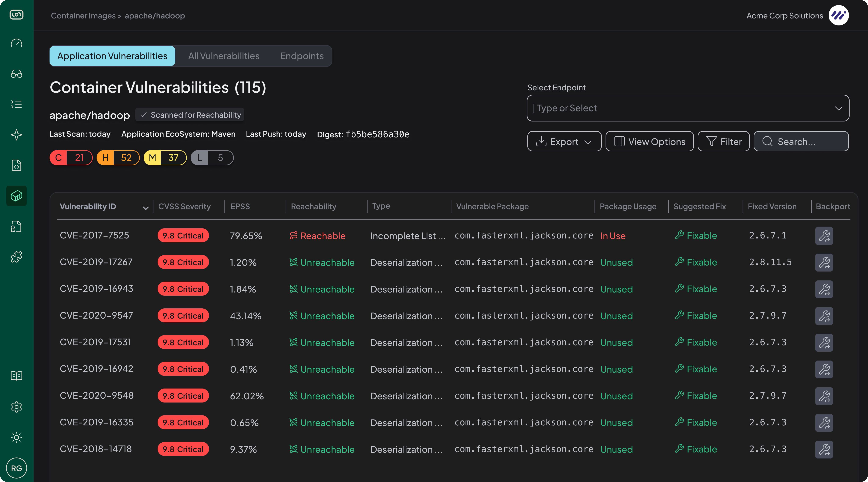Open the Filter button
The width and height of the screenshot is (868, 482).
(x=724, y=141)
